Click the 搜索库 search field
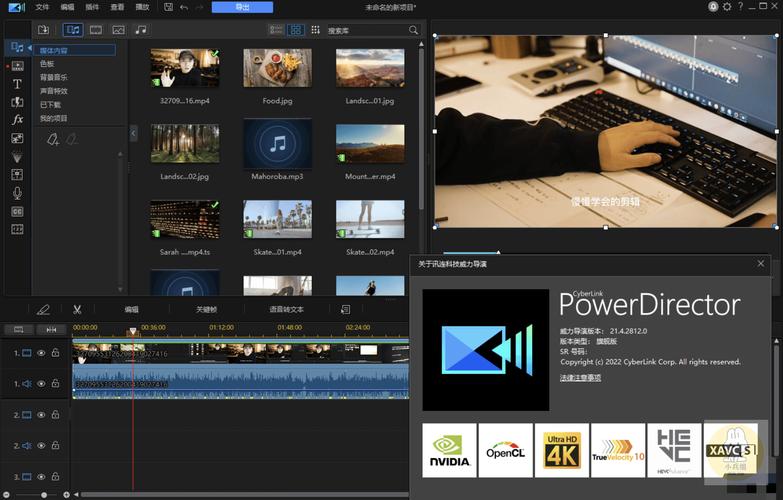The image size is (783, 500). pos(367,30)
